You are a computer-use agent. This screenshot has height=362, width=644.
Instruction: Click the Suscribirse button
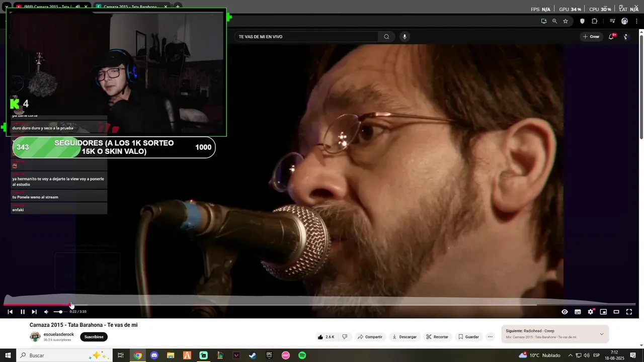tap(94, 337)
